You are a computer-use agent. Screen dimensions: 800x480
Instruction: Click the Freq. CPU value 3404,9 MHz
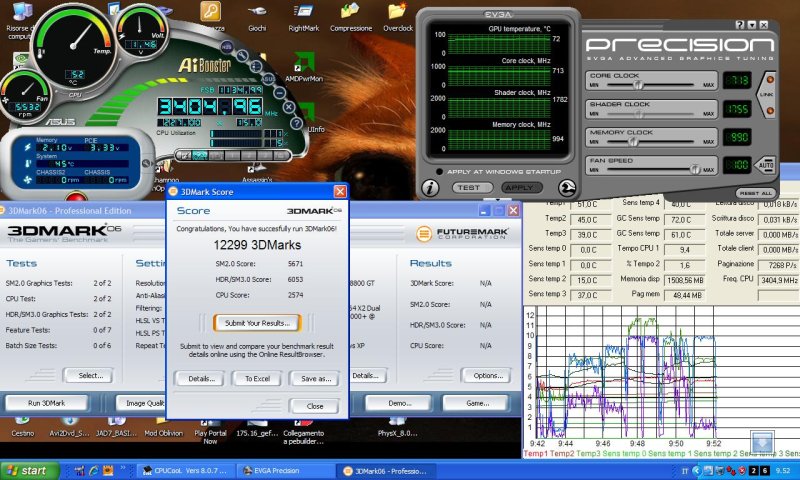coord(779,280)
